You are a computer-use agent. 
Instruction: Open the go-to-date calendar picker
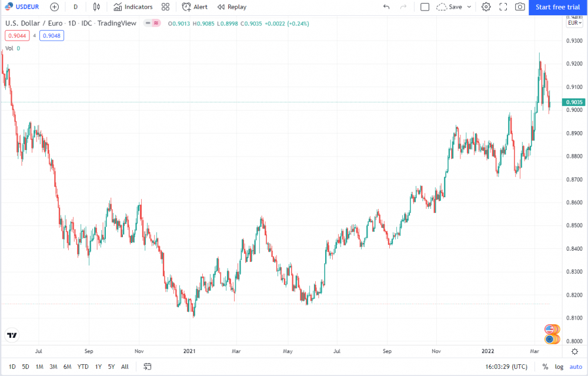pos(146,366)
